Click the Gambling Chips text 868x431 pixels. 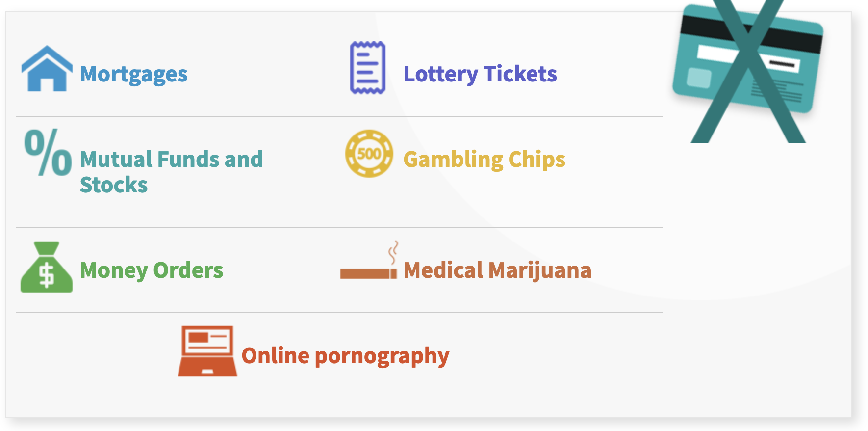484,160
